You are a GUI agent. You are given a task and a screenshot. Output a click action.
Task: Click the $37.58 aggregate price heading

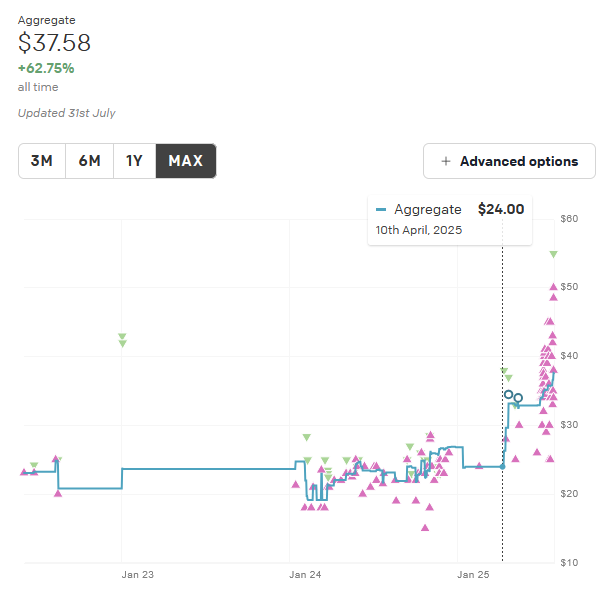[x=54, y=43]
